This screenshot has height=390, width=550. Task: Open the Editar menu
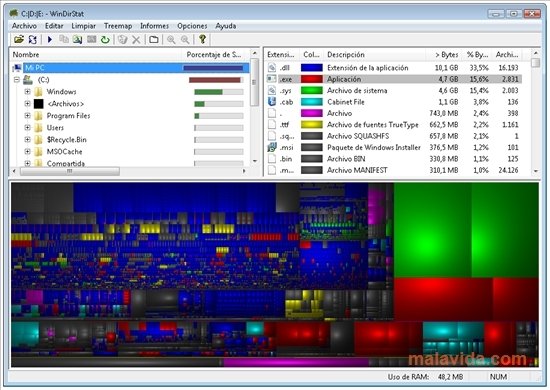54,26
